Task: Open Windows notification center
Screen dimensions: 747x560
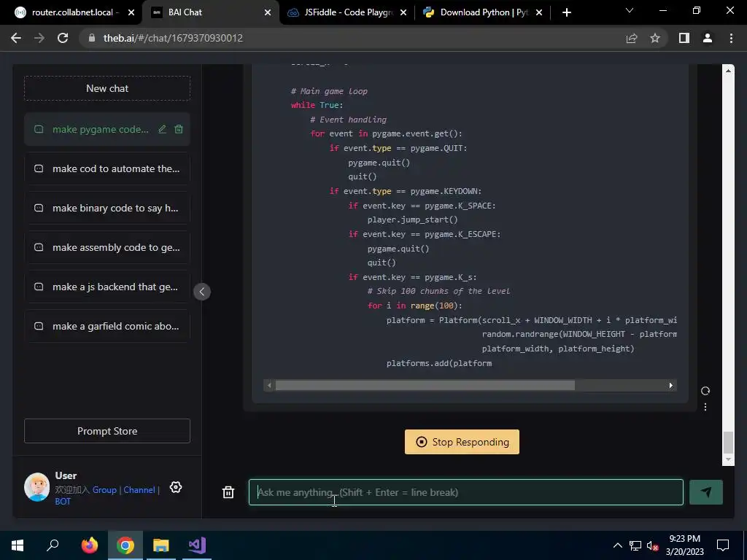Action: coord(723,545)
